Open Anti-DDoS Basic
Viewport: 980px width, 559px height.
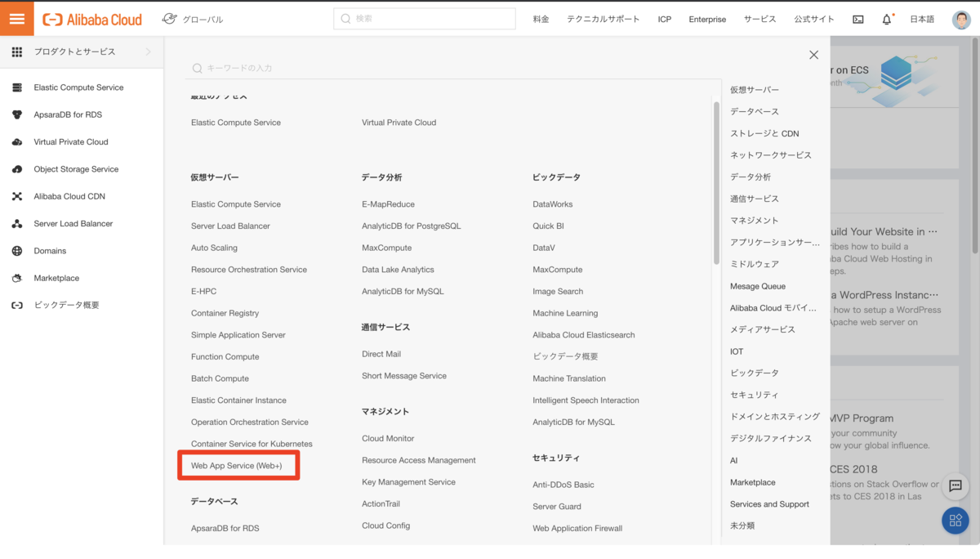click(563, 485)
